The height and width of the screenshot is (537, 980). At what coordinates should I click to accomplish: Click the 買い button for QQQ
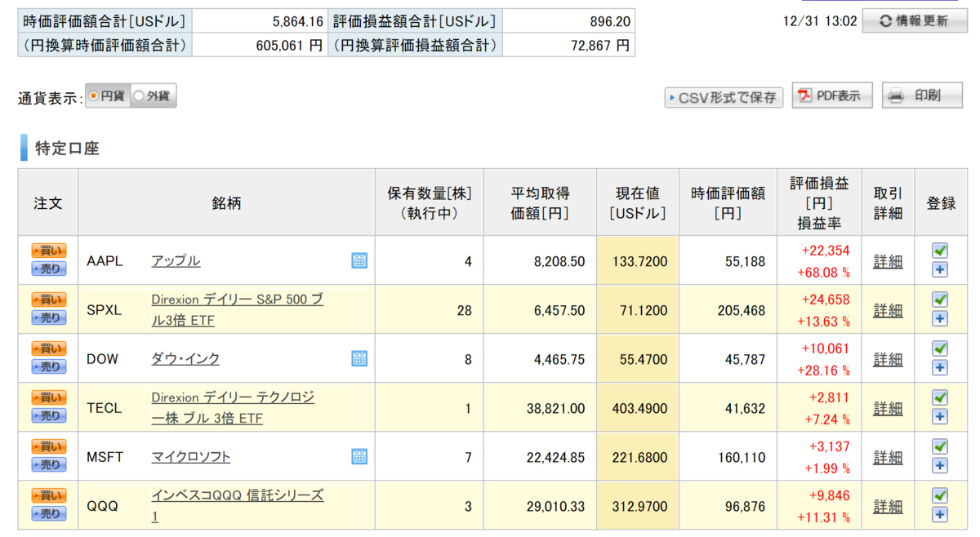tap(49, 496)
